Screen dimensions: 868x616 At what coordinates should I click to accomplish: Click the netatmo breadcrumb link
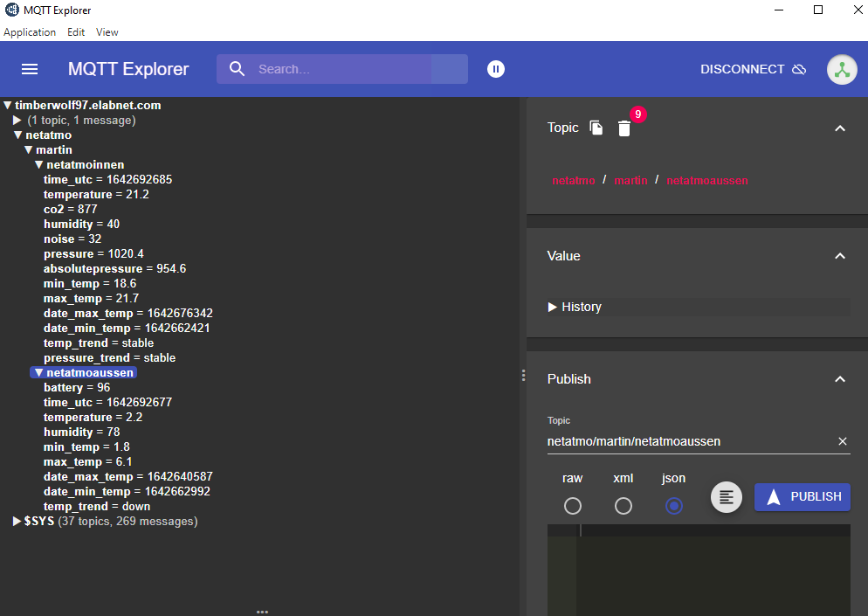(x=574, y=181)
